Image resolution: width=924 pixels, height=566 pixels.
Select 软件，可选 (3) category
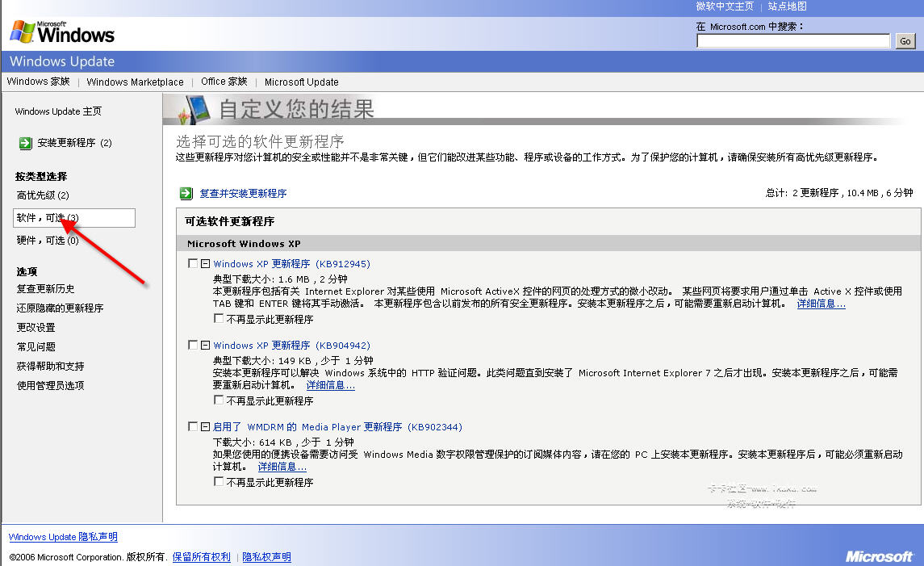tap(74, 217)
